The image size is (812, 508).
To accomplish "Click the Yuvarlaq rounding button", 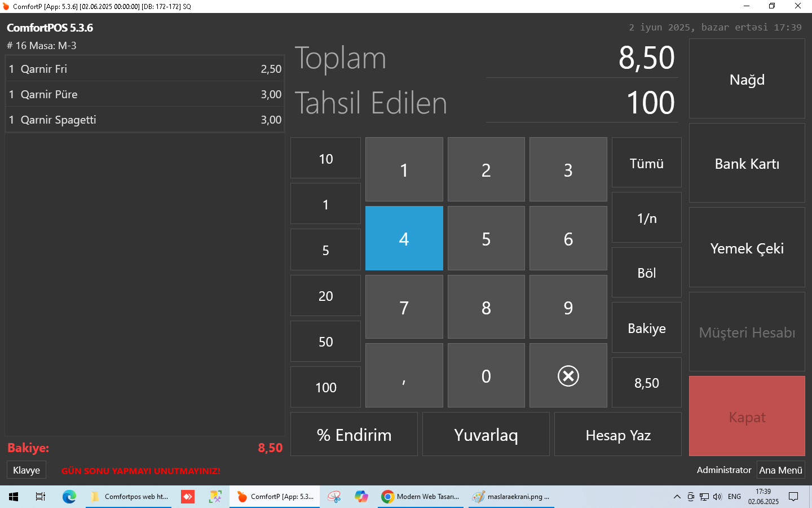I will coord(486,435).
